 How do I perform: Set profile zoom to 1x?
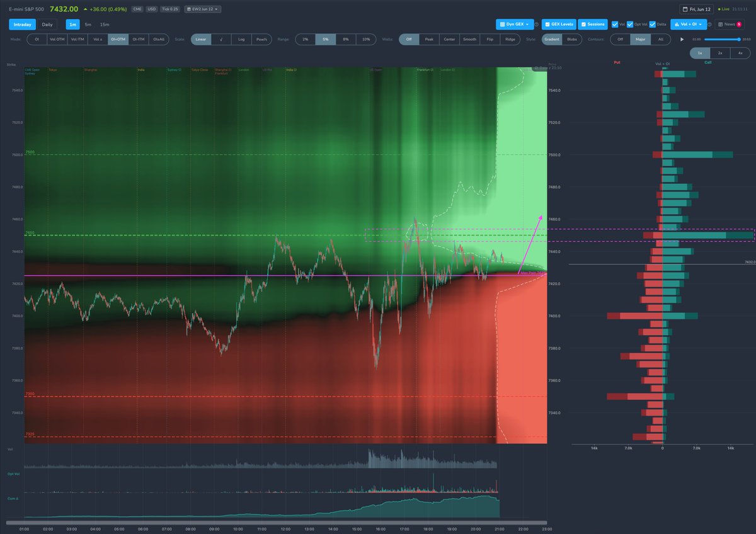point(699,54)
